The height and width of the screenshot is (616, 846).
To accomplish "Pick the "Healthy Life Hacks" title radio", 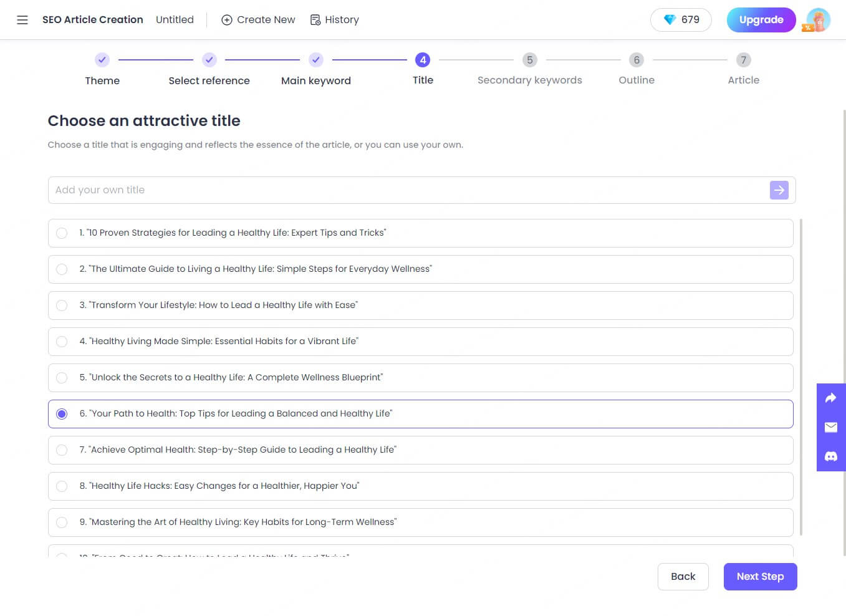I will (62, 486).
